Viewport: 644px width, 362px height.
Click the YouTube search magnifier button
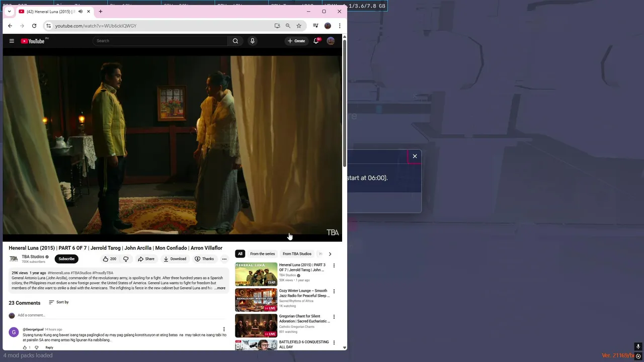coord(235,41)
